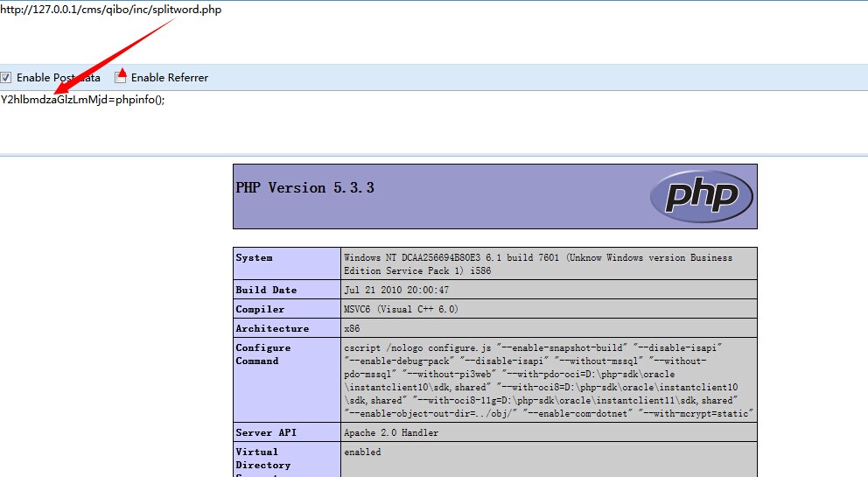Click the post data field containing phpinfo();
The image size is (868, 477).
coord(434,123)
